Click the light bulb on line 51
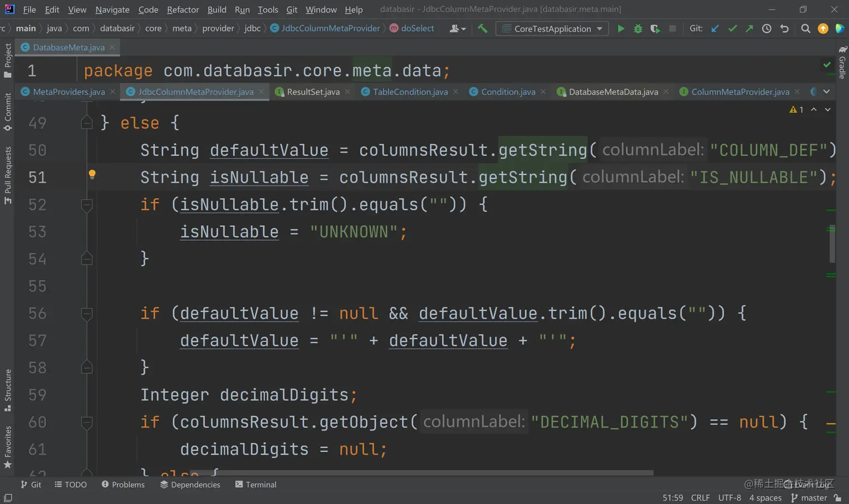849x504 pixels. (x=92, y=174)
